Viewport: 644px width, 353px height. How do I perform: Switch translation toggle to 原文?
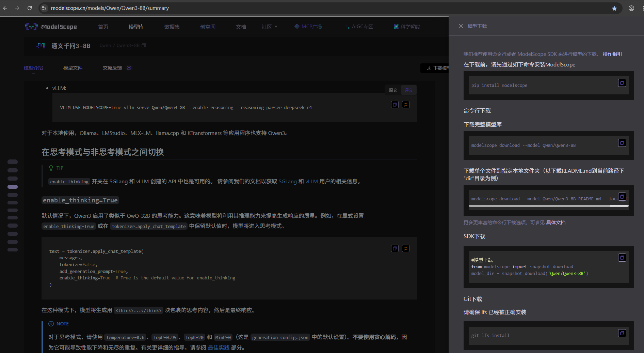[393, 90]
